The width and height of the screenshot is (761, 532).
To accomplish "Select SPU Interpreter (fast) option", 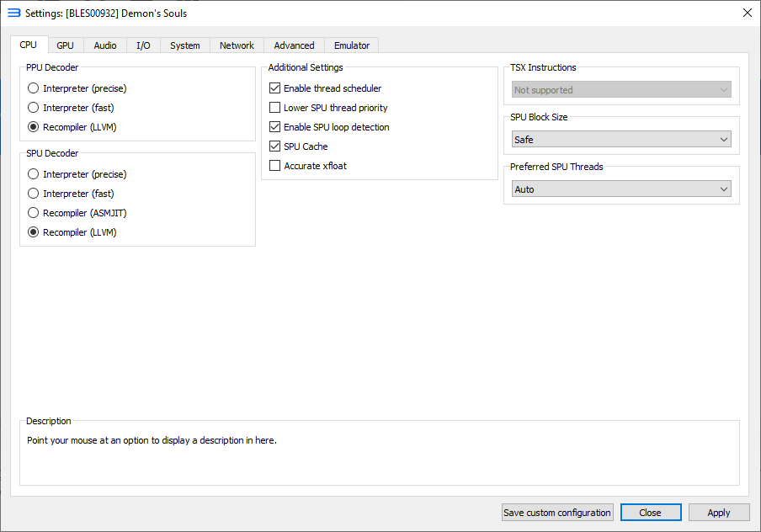I will 34,194.
